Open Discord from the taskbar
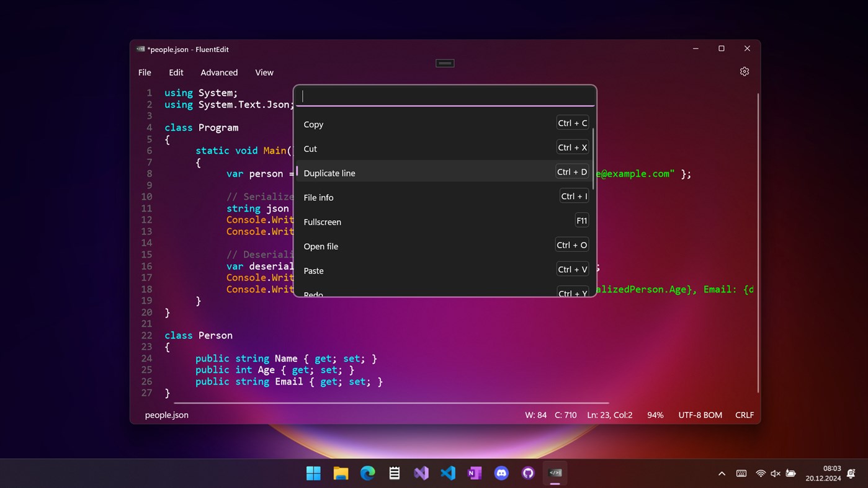868x488 pixels. [x=501, y=473]
